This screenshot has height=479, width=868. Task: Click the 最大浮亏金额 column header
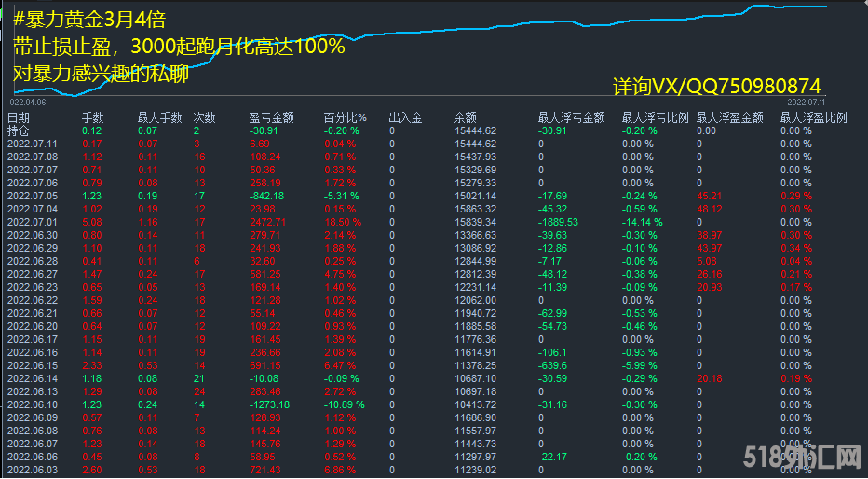click(x=571, y=117)
